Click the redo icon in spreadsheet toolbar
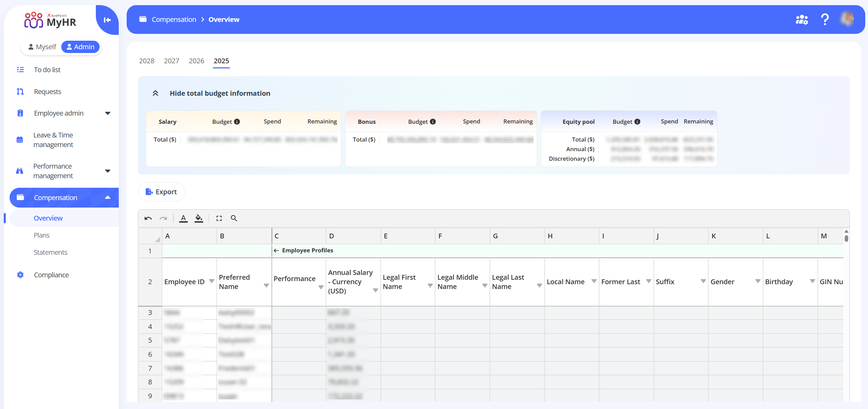 tap(163, 218)
